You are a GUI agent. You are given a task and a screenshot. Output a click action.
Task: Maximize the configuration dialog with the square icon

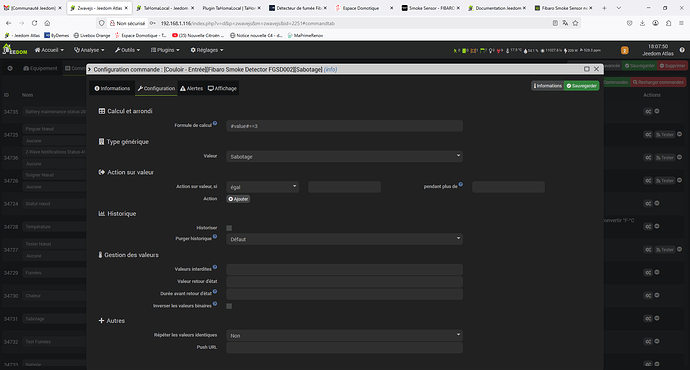(x=587, y=69)
